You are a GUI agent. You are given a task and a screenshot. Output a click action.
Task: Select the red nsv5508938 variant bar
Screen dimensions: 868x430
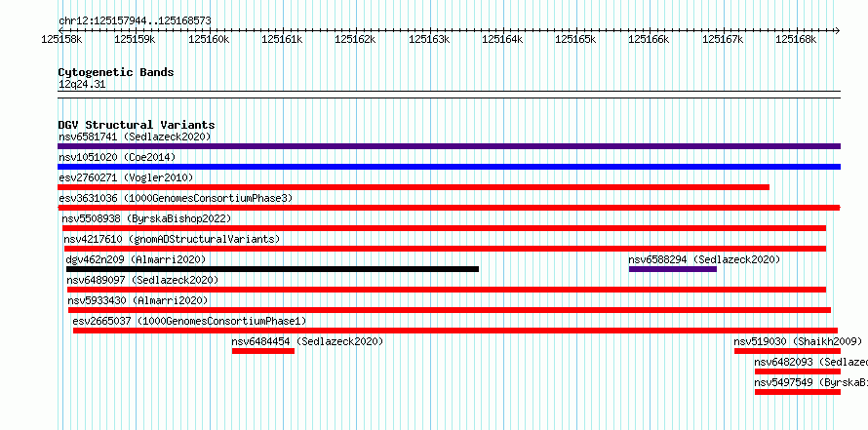pyautogui.click(x=444, y=228)
